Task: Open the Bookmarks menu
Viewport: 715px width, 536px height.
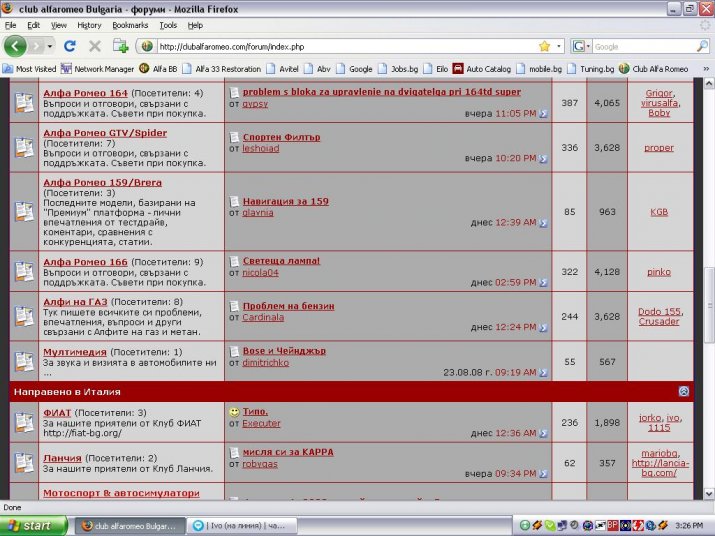Action: pos(129,25)
